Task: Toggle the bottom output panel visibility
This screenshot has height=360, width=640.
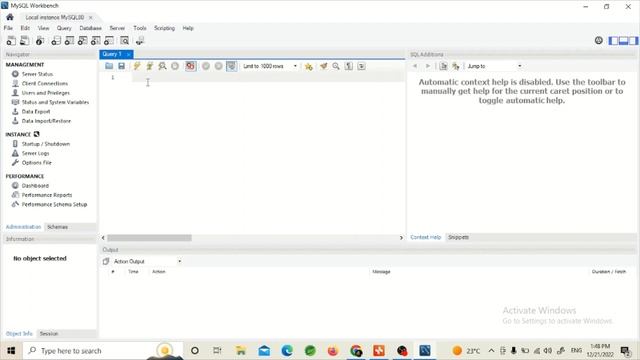Action: coord(623,40)
